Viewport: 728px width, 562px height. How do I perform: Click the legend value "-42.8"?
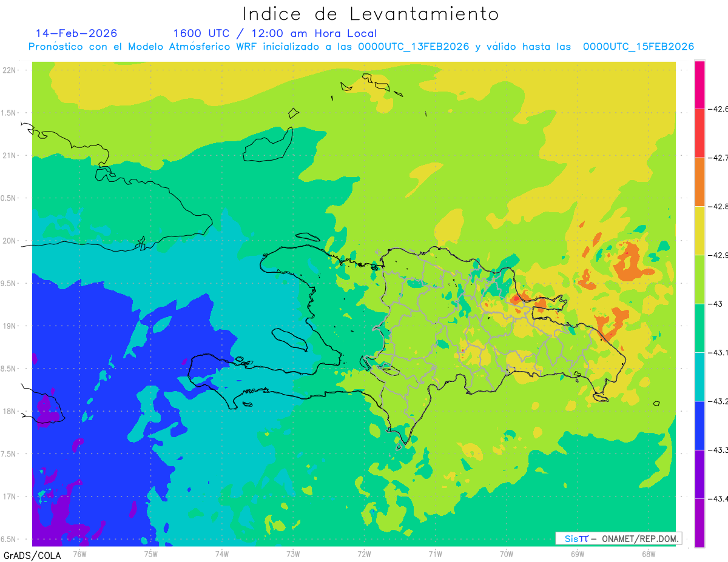720,207
